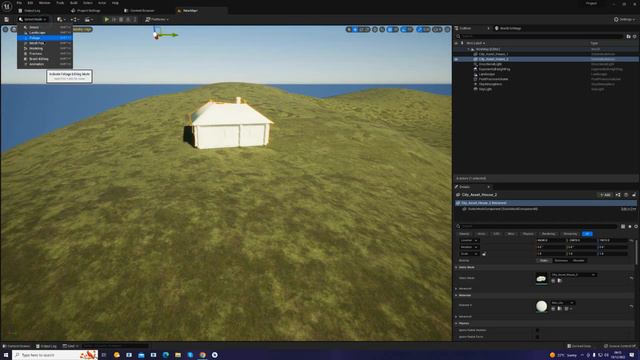Viewport: 640px width, 360px height.
Task: Click the Location X value field
Action: click(x=551, y=240)
